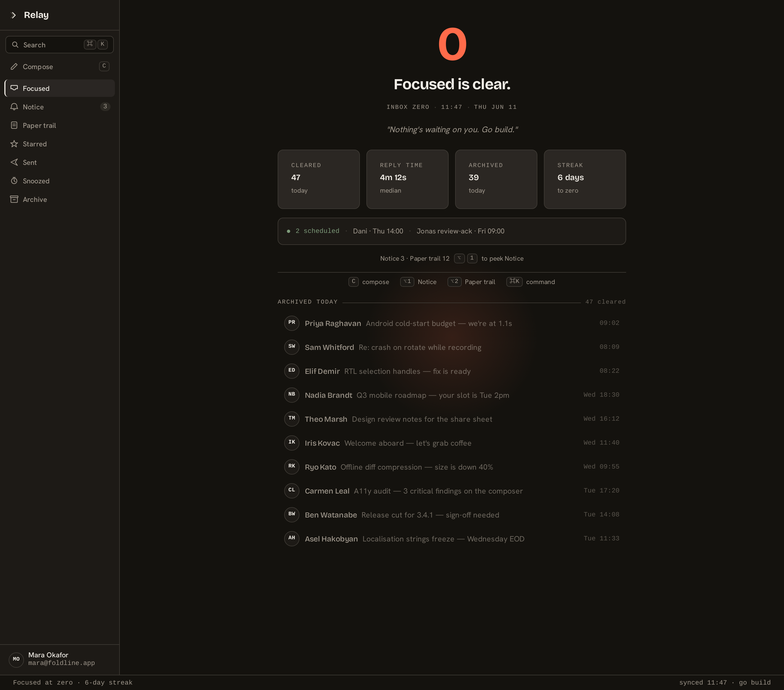The height and width of the screenshot is (690, 784).
Task: Click the pencil icon next to Compose
Action: (14, 67)
